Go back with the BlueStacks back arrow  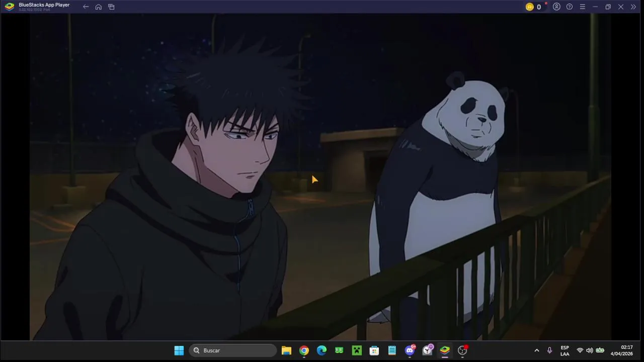click(x=86, y=7)
